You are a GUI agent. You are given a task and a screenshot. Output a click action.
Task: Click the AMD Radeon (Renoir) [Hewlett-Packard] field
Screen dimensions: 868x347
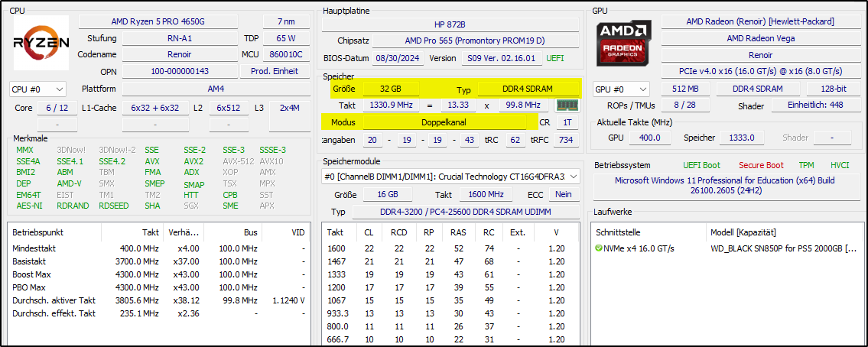[759, 21]
